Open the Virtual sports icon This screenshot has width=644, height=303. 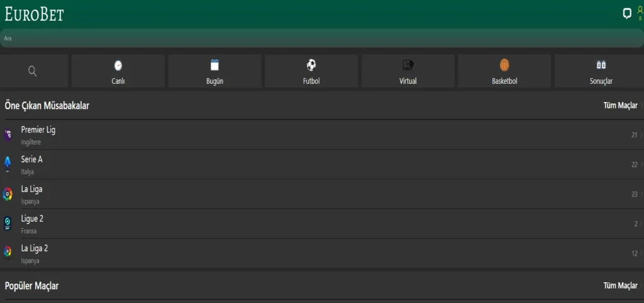point(408,65)
